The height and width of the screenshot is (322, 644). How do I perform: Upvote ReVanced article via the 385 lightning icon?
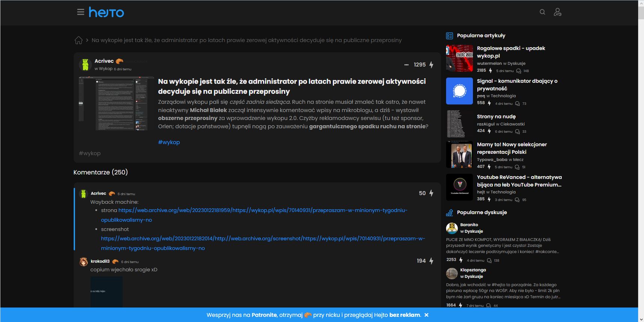(x=489, y=199)
